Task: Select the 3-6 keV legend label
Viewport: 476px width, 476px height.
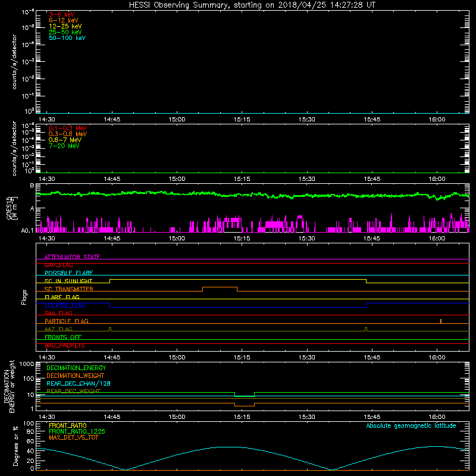Action: 62,14
